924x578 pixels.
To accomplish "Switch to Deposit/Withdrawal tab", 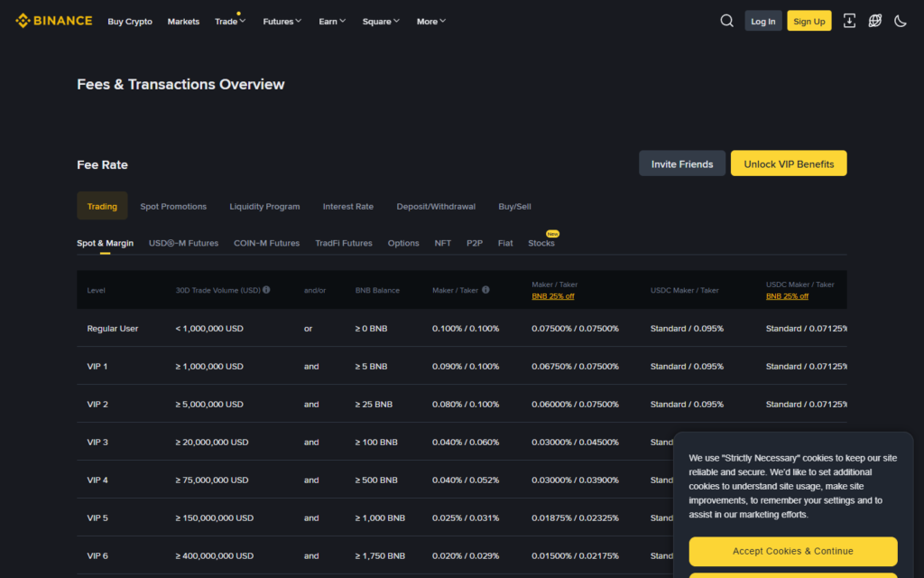I will [x=436, y=207].
